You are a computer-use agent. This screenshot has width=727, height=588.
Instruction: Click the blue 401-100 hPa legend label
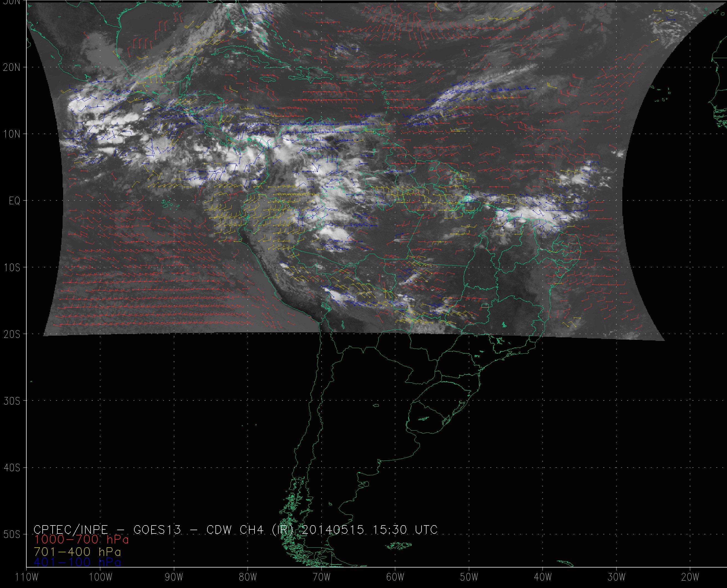point(77,563)
